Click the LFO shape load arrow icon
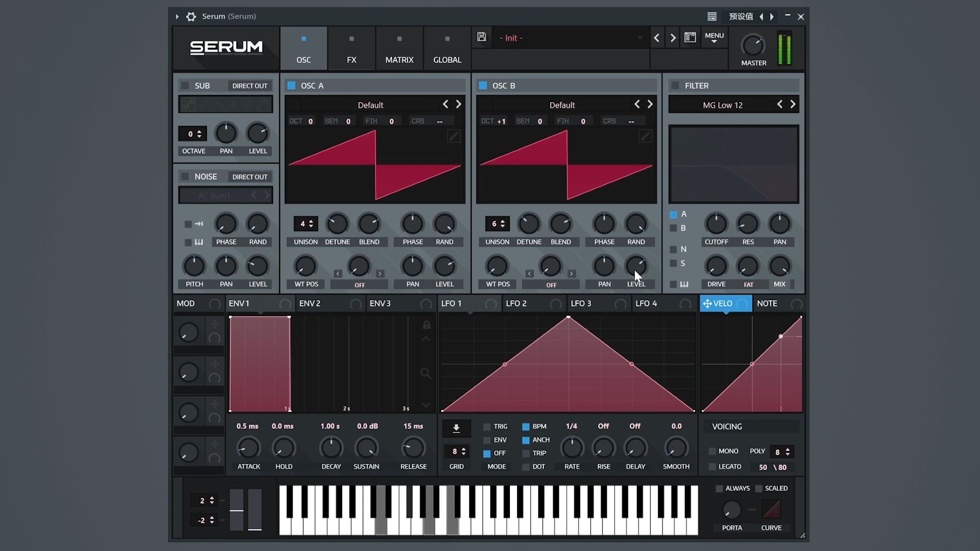The height and width of the screenshot is (551, 980). (456, 428)
